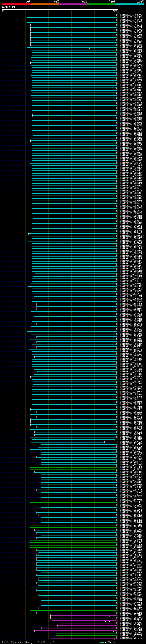146x644 pixels.
Task: Select the UniRef100_C6HUH9 label
Action: pyautogui.click(x=131, y=630)
